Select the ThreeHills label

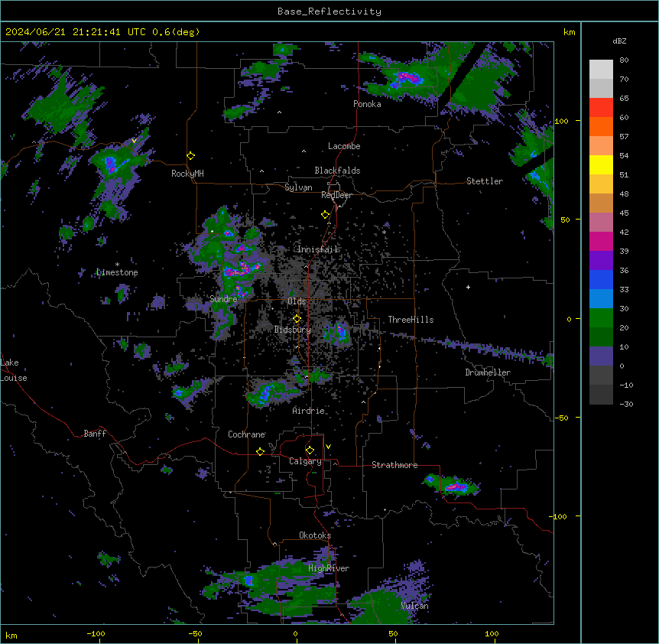coord(411,320)
